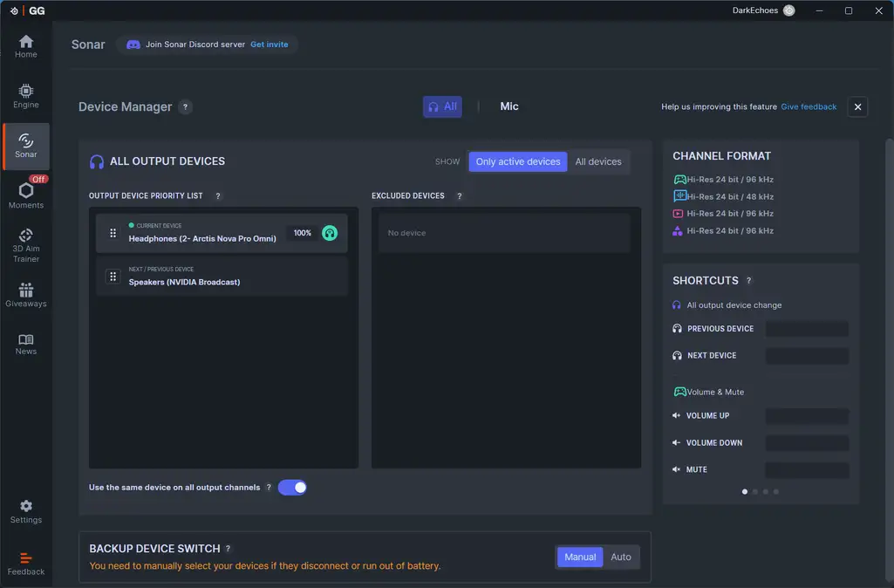Open the Giveaways section
Viewport: 894px width, 588px height.
(25, 295)
